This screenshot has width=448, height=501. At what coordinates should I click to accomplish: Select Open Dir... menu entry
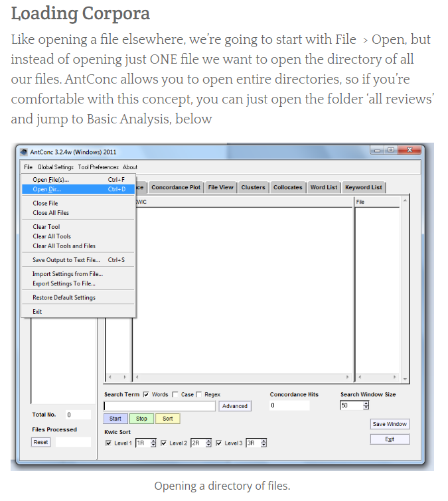pos(78,189)
